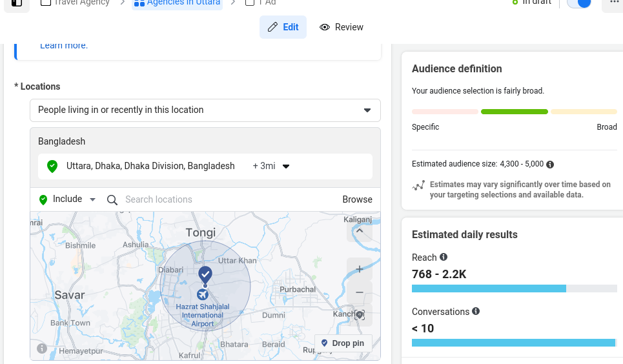The height and width of the screenshot is (364, 623).
Task: Zoom in on the location map
Action: point(360,269)
